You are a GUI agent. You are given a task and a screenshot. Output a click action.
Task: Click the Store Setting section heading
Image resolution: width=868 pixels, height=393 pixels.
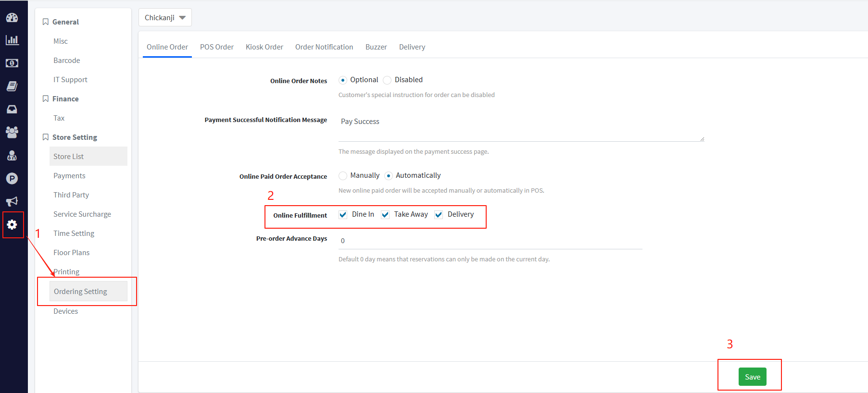tap(75, 137)
